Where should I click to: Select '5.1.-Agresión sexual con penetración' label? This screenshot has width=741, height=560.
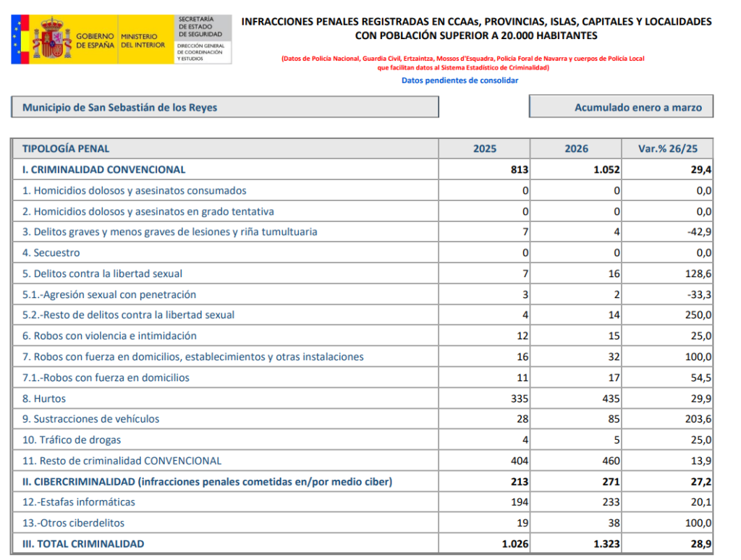(109, 294)
